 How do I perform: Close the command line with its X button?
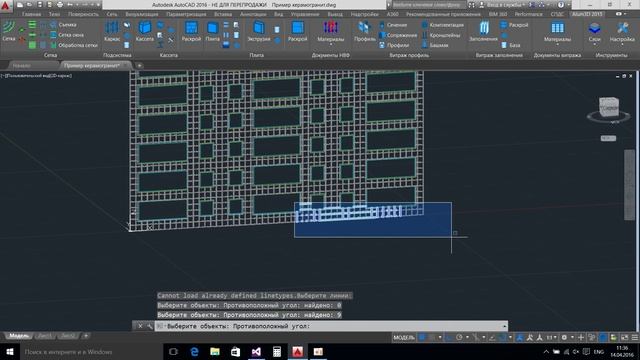pyautogui.click(x=140, y=326)
